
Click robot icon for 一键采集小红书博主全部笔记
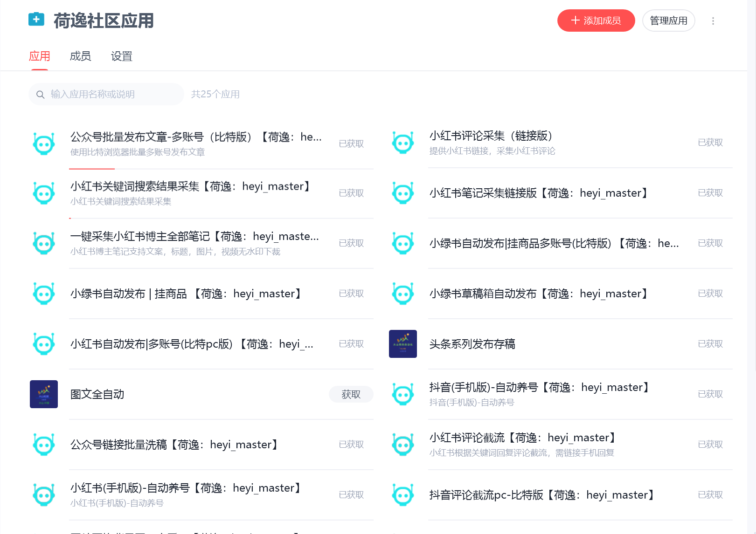tap(44, 243)
